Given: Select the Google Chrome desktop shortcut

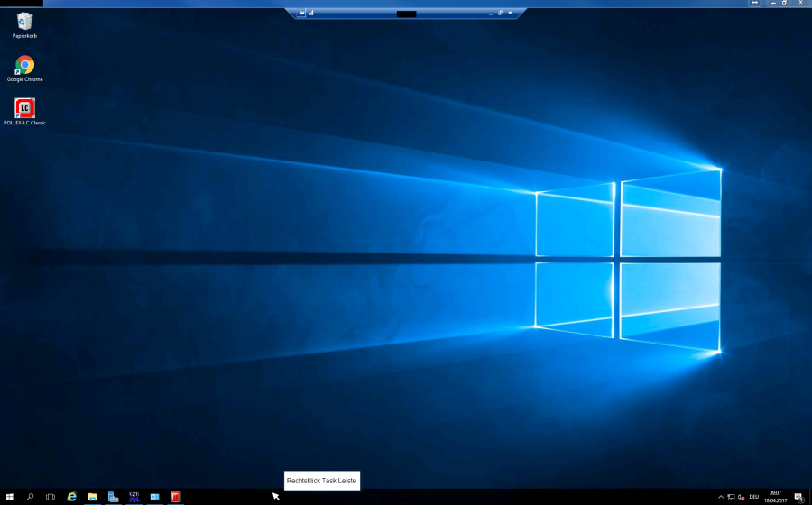Looking at the screenshot, I should [24, 66].
